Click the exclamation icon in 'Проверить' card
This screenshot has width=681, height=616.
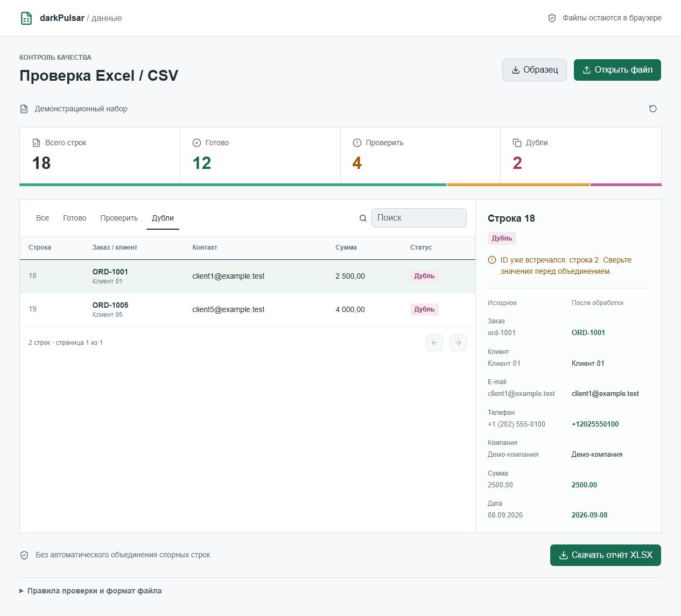[x=357, y=143]
